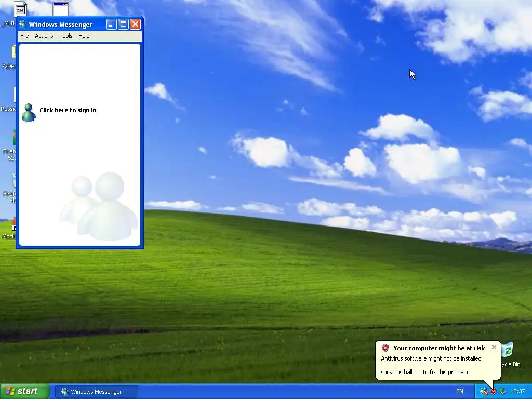This screenshot has width=532, height=399.
Task: Open the File menu in Windows Messenger
Action: [24, 36]
